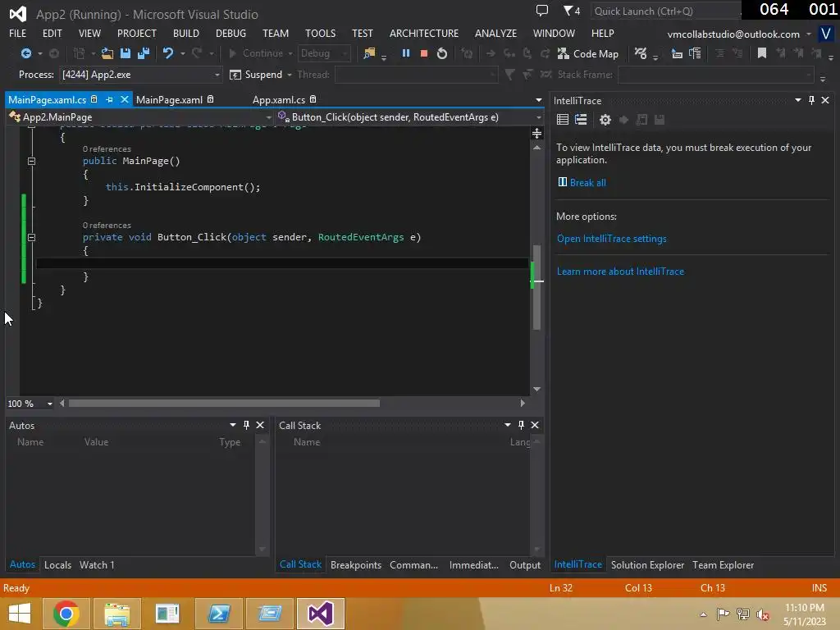840x630 pixels.
Task: Click the editor split-window handle icon
Action: point(536,134)
